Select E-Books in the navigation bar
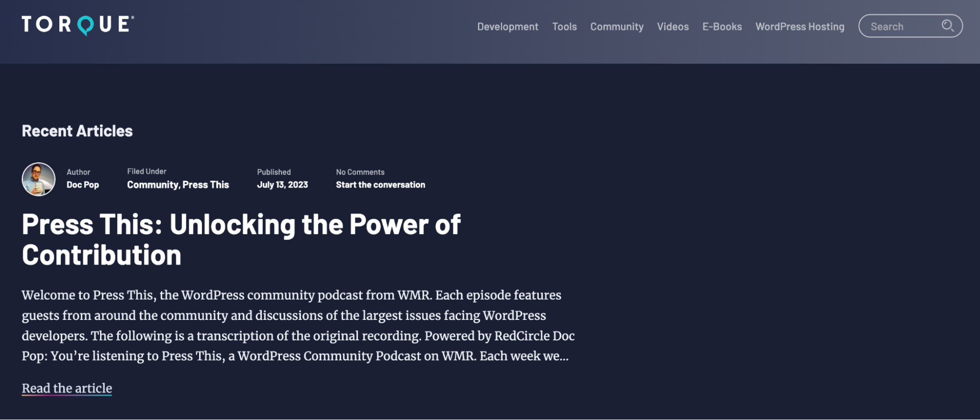The height and width of the screenshot is (420, 980). pos(722,26)
